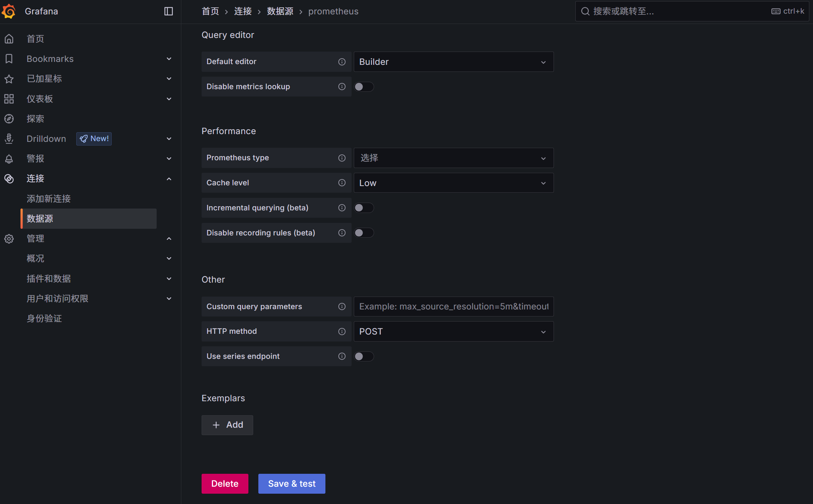Click the 搜索或跳转至 search field
The height and width of the screenshot is (504, 813).
tap(692, 11)
